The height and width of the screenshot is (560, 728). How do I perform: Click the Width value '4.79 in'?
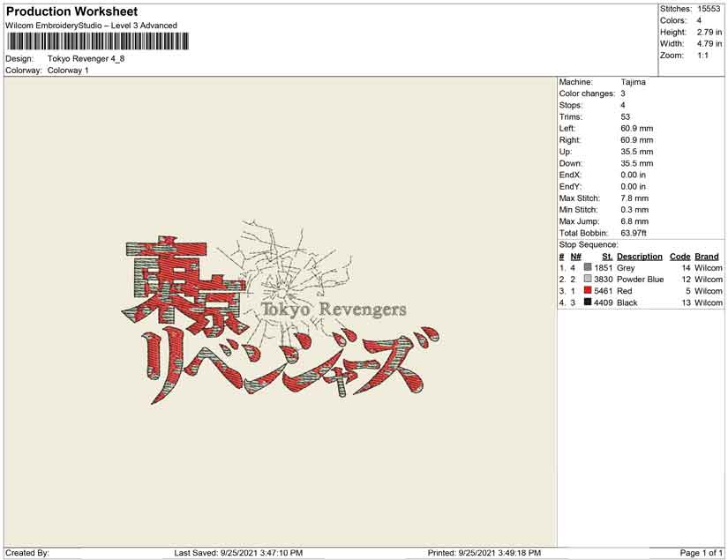click(709, 43)
